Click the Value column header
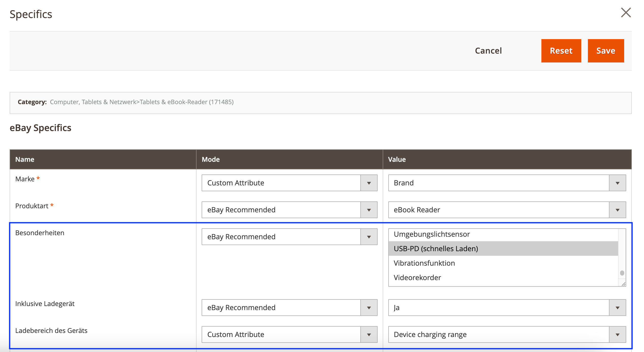This screenshot has height=352, width=644. pos(397,159)
